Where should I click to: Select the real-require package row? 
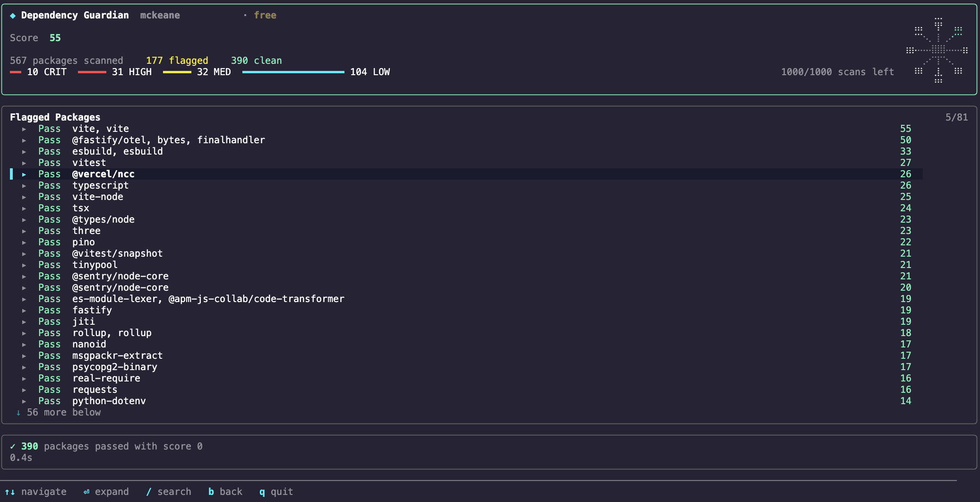coord(466,378)
